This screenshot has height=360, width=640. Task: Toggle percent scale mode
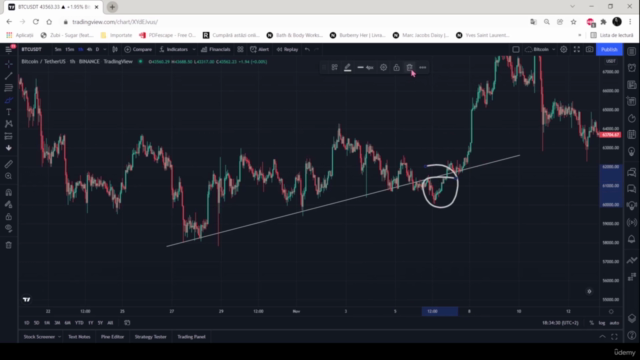[591, 323]
